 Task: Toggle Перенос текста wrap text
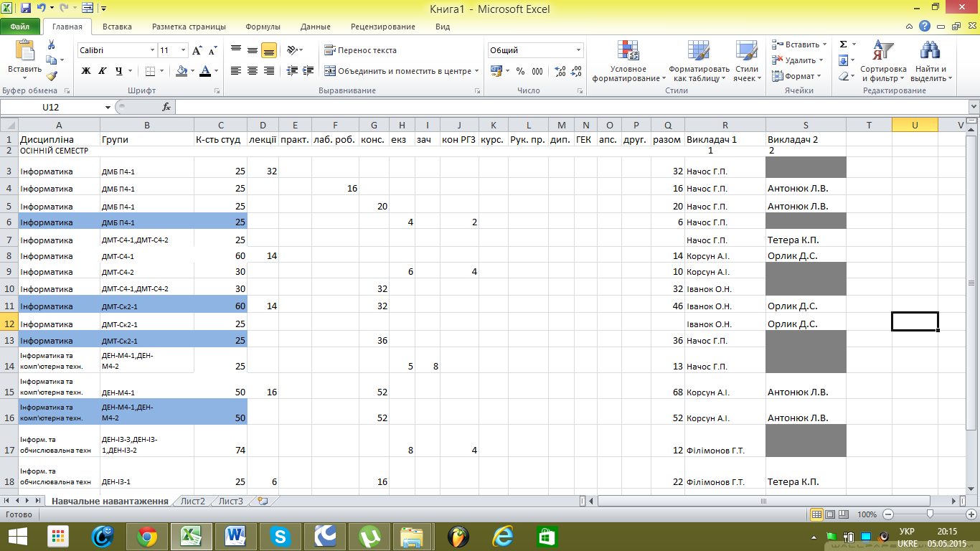(361, 50)
